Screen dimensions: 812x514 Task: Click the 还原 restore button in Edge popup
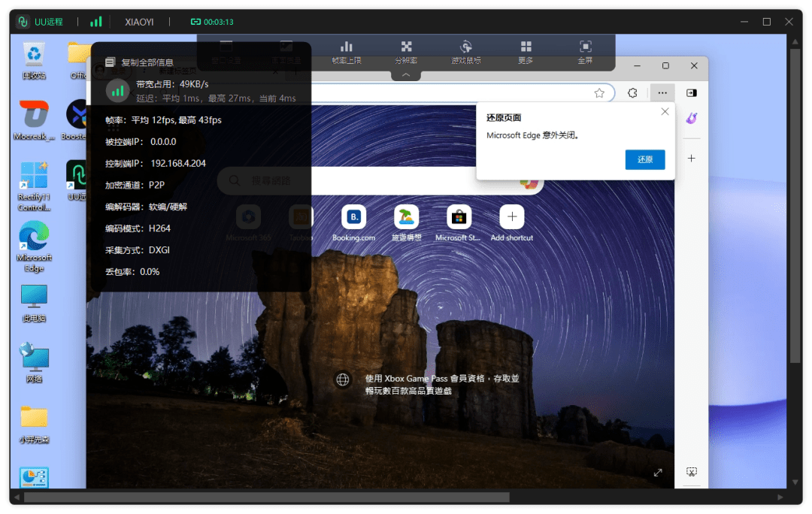pyautogui.click(x=645, y=159)
